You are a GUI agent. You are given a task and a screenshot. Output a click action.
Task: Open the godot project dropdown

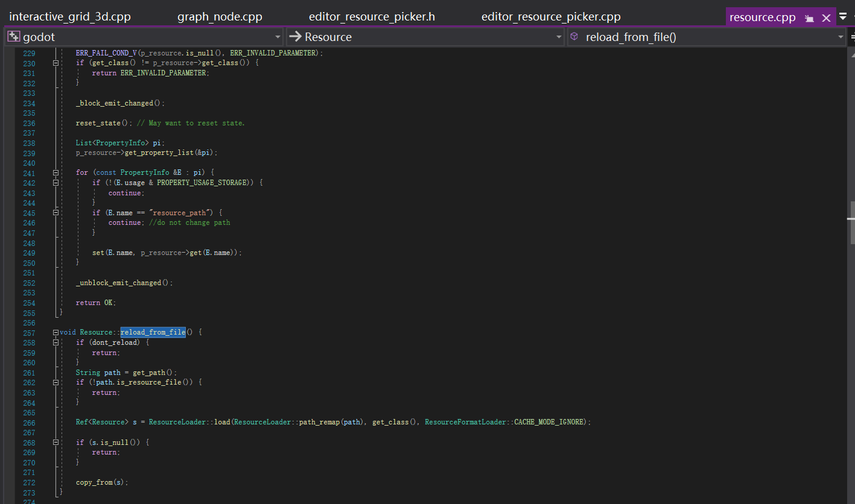278,37
